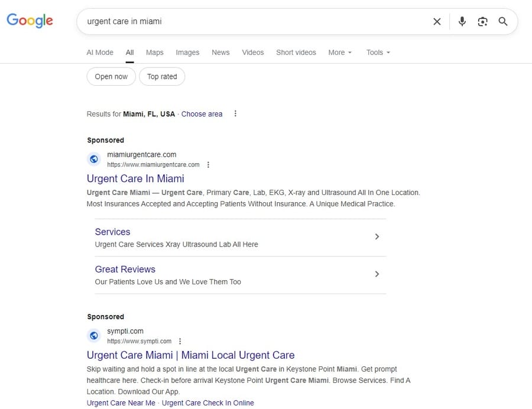Click the magnifying glass search icon

(x=503, y=21)
